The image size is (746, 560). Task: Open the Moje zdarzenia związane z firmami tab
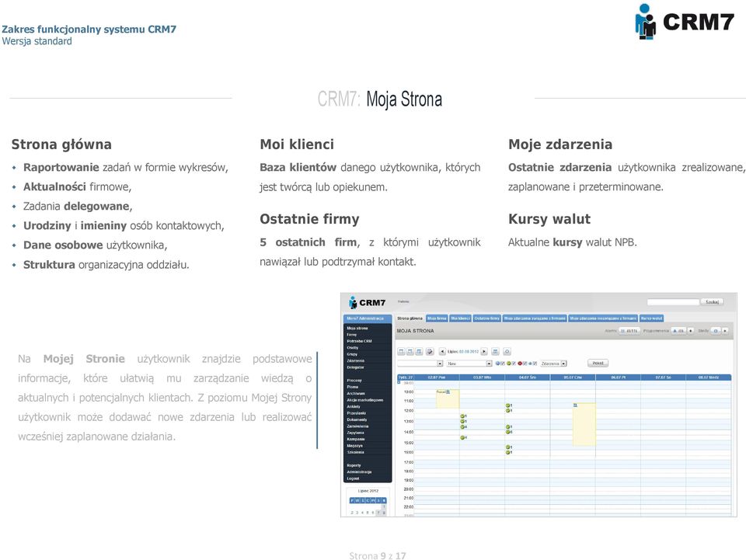tap(535, 318)
